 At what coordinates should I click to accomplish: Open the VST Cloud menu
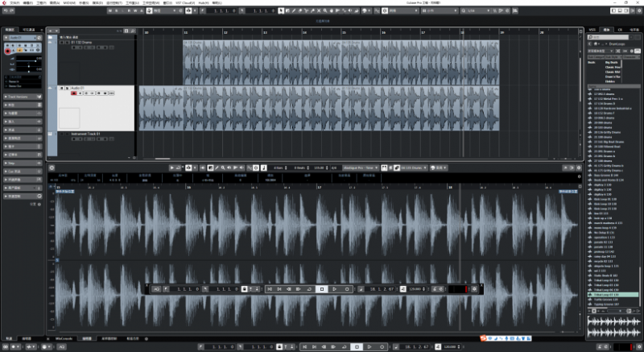185,3
